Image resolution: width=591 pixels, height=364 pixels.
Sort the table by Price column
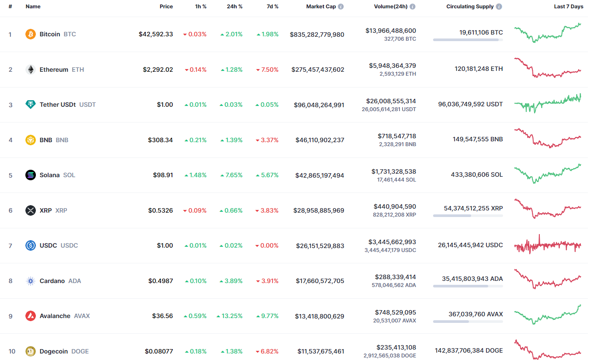[x=166, y=7]
